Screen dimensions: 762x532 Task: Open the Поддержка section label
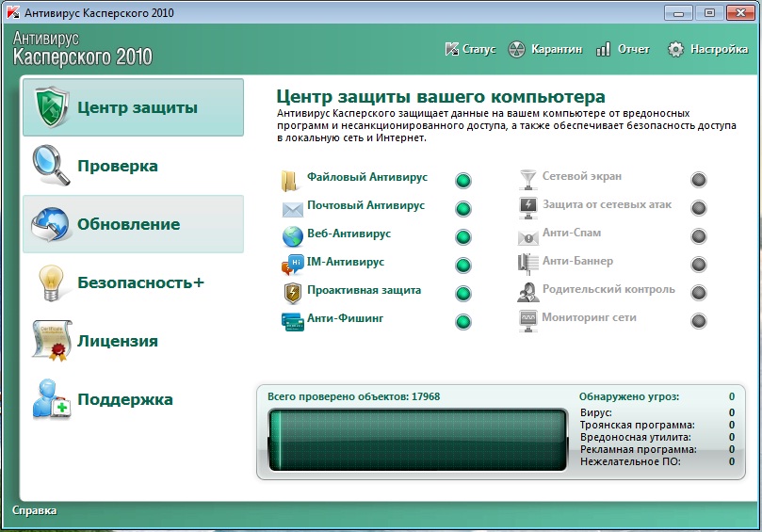coord(125,399)
